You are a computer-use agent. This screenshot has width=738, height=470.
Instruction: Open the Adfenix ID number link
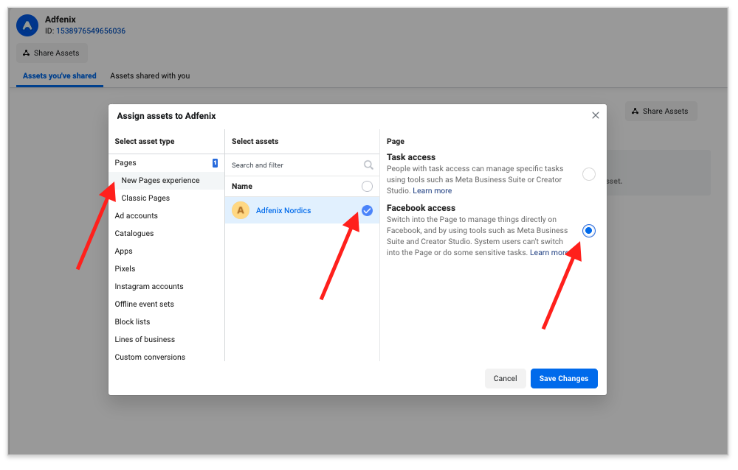(90, 31)
